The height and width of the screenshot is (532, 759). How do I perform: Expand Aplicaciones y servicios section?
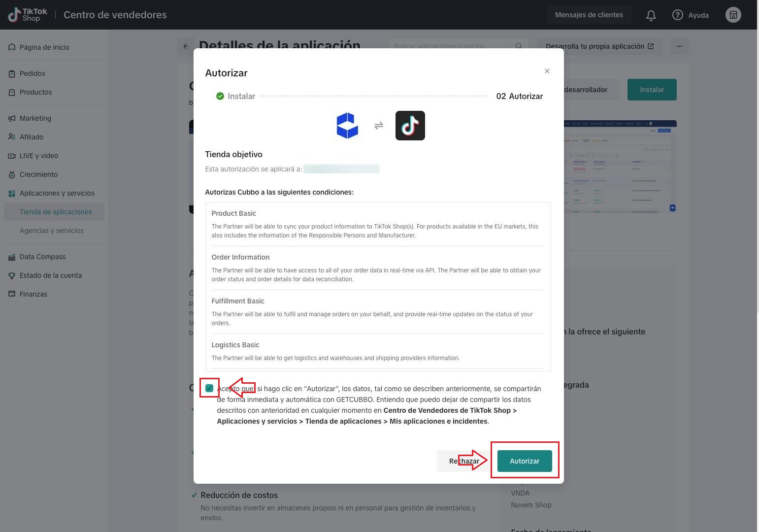coord(57,193)
